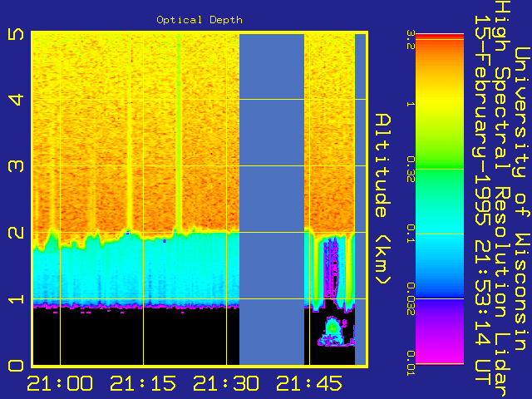The image size is (532, 399).
Task: Click the 'University of Wisconsin' title text
Action: click(x=523, y=199)
